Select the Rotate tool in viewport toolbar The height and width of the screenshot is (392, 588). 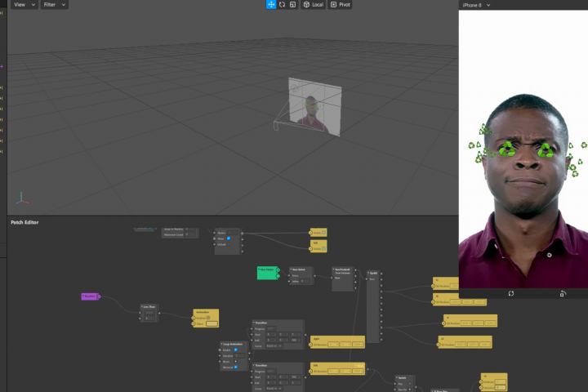(282, 5)
